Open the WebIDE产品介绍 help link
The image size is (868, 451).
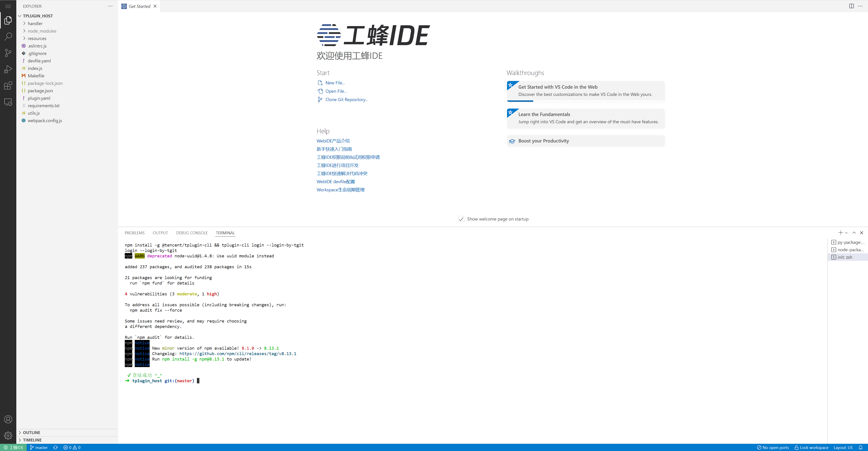pos(333,141)
